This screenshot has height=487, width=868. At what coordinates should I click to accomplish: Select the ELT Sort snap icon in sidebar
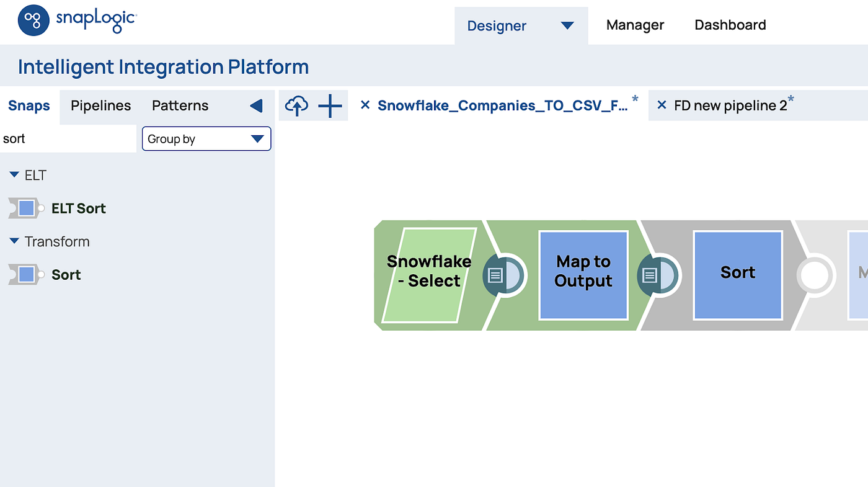click(25, 208)
